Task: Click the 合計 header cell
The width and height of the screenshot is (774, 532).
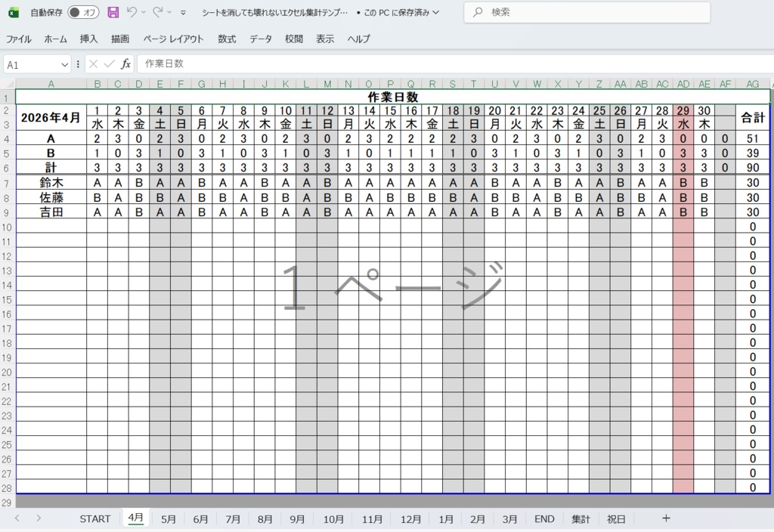Action: [752, 117]
